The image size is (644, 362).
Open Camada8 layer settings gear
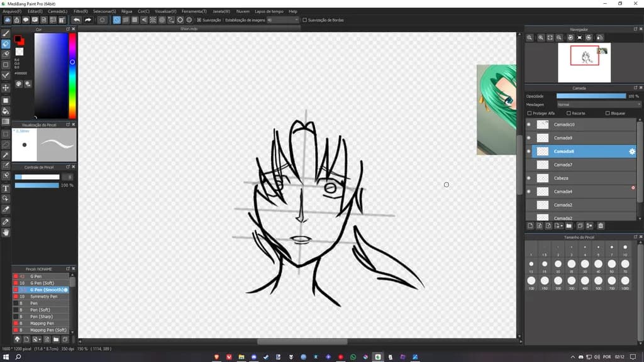[x=632, y=151]
